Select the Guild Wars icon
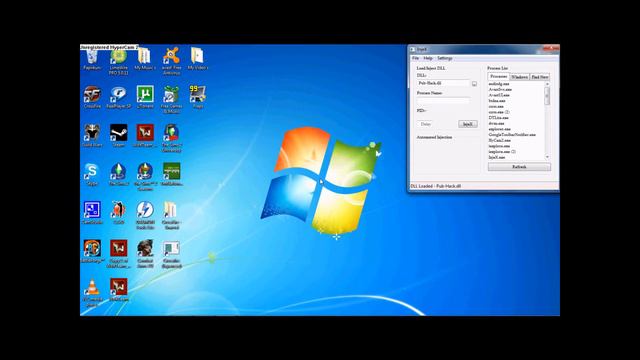Image resolution: width=640 pixels, height=360 pixels. tap(92, 136)
